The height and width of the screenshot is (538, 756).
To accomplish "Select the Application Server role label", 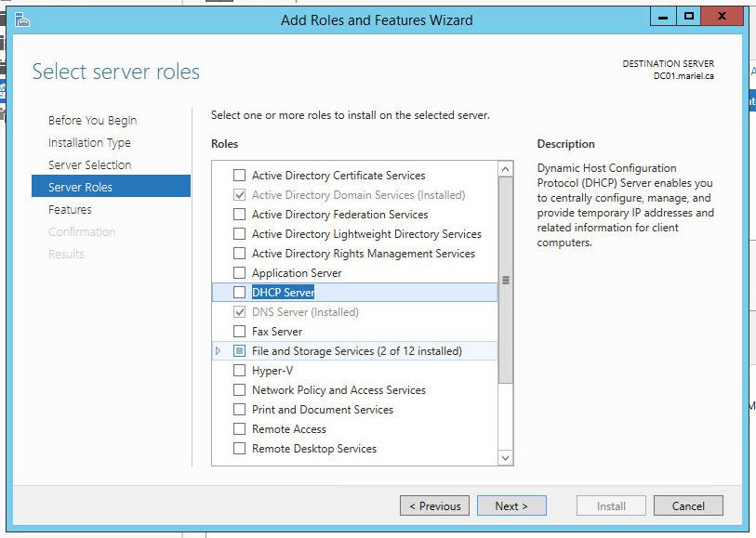I will (297, 273).
